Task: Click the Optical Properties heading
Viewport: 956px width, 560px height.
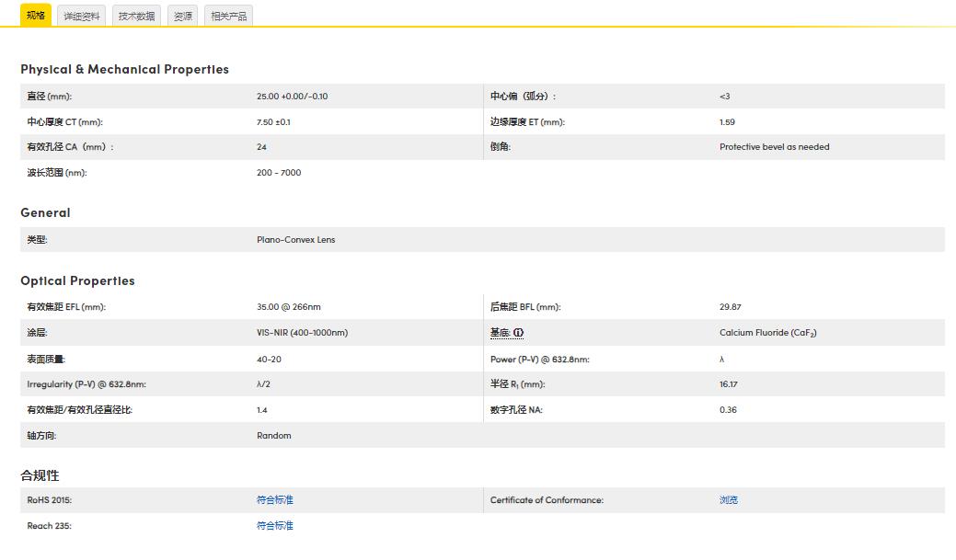Action: 77,280
